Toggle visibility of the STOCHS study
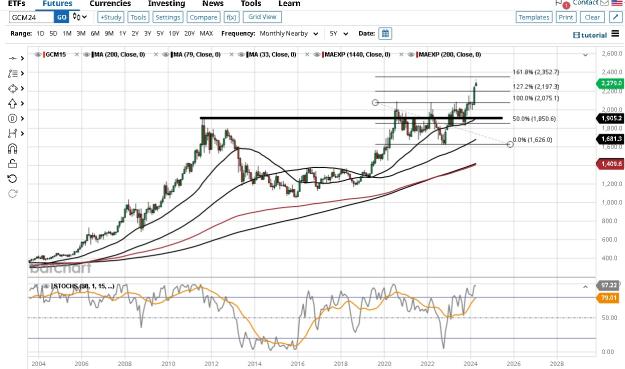 pos(46,286)
